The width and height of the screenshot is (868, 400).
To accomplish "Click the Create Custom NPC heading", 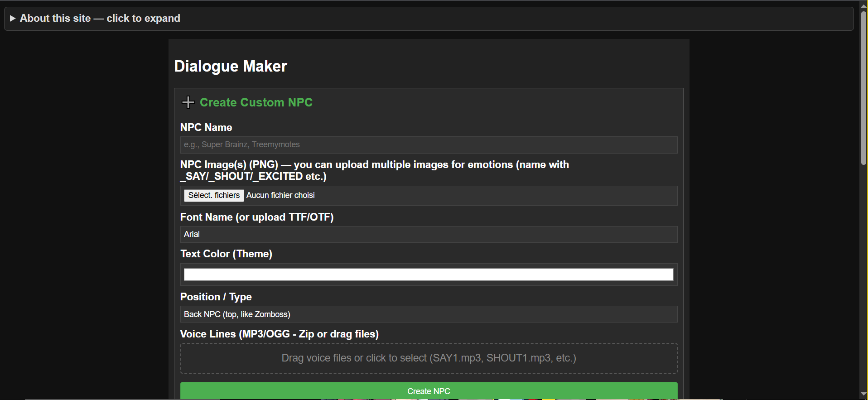I will 256,102.
